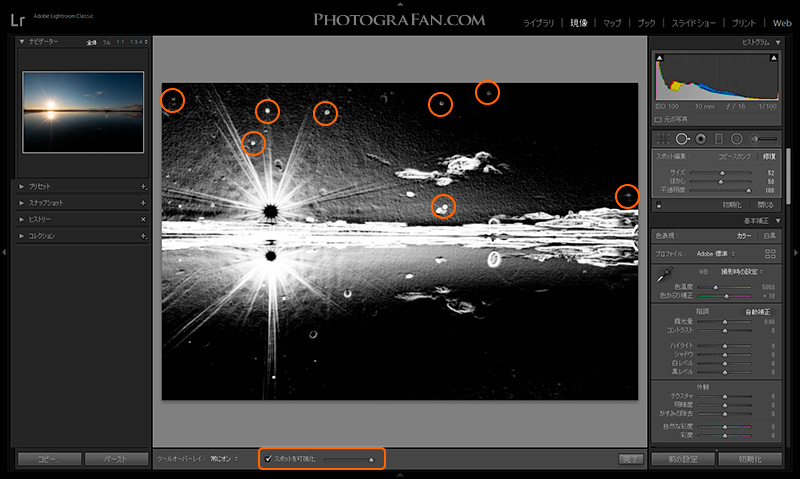Switch to the Print module
800x479 pixels.
[x=743, y=23]
